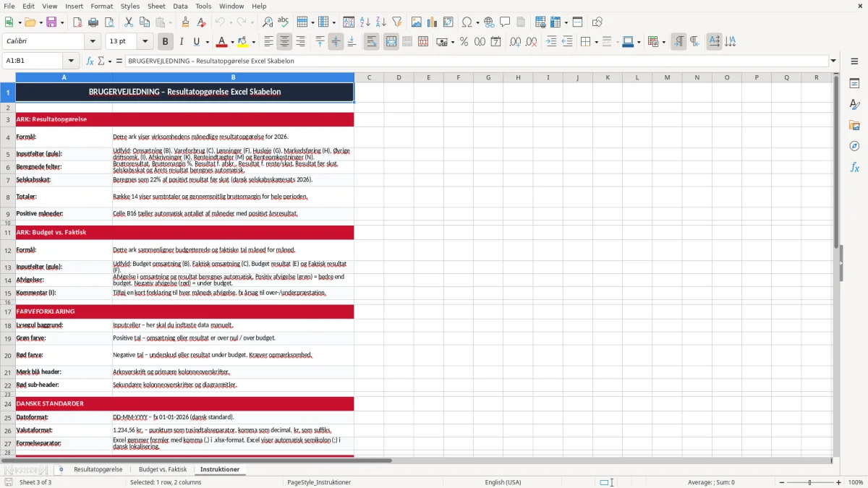Click the Format as Percent icon

[x=464, y=42]
